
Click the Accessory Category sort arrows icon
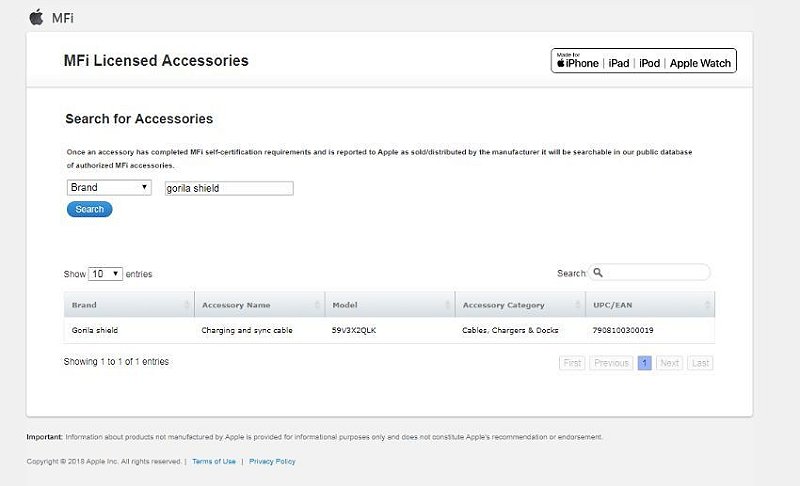click(x=578, y=304)
